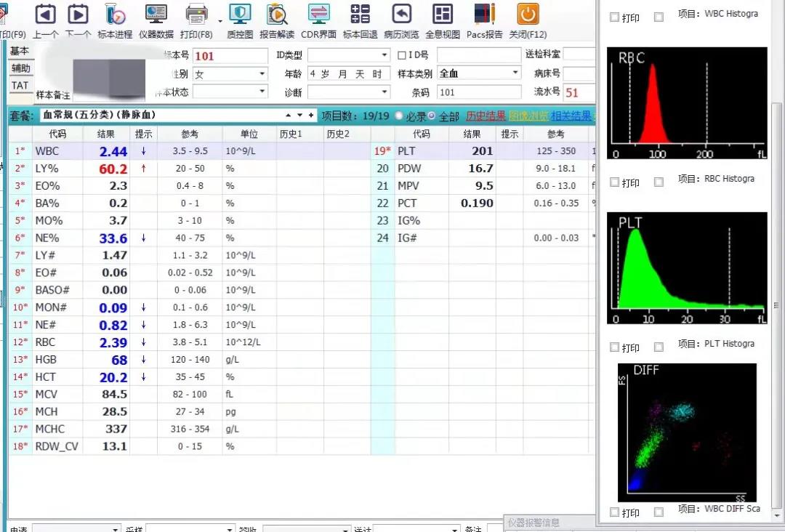Click the ID号 input field
Viewport: 785px width, 532px height.
point(478,55)
